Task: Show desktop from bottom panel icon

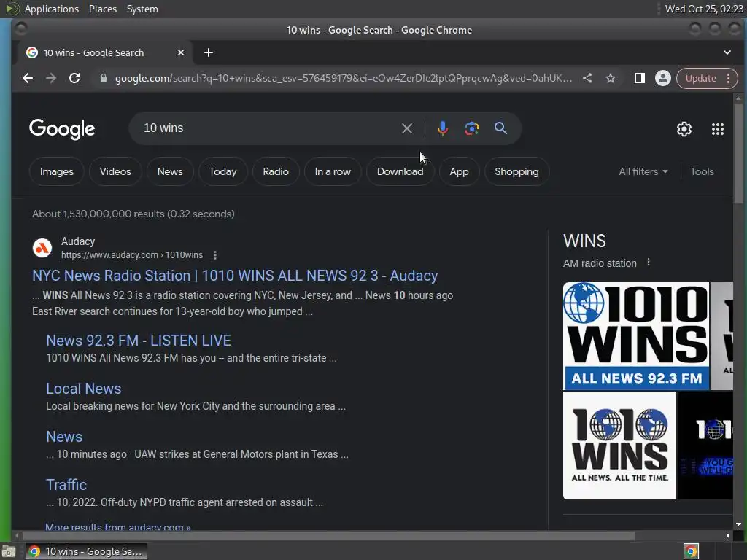Action: (x=9, y=551)
